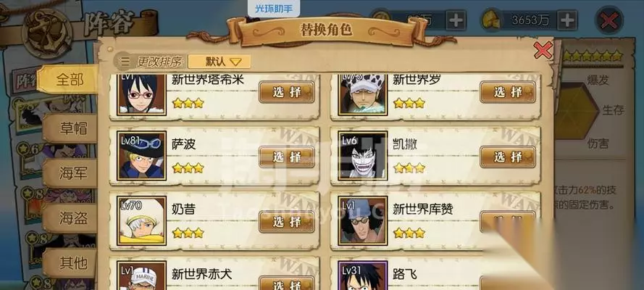Click the 奶昔 character portrait
The width and height of the screenshot is (644, 290).
point(141,220)
